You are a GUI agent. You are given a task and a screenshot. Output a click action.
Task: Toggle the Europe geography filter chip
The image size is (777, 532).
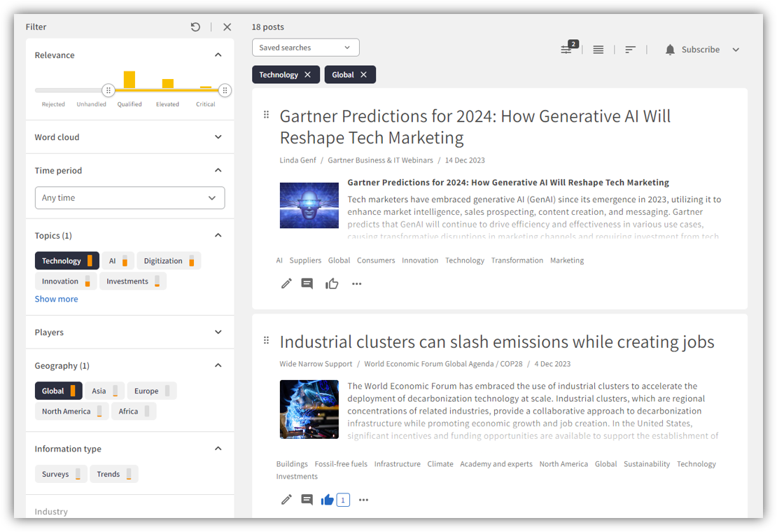pyautogui.click(x=151, y=391)
